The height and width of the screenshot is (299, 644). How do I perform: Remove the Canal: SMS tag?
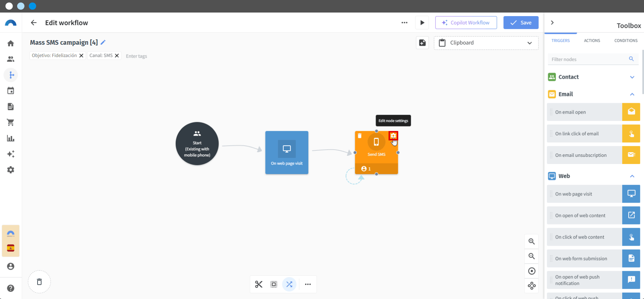click(x=117, y=56)
